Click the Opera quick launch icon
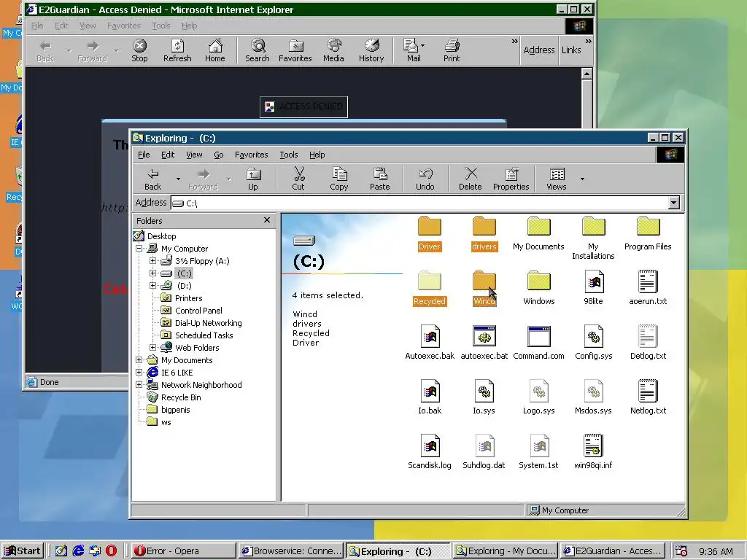 [x=111, y=551]
